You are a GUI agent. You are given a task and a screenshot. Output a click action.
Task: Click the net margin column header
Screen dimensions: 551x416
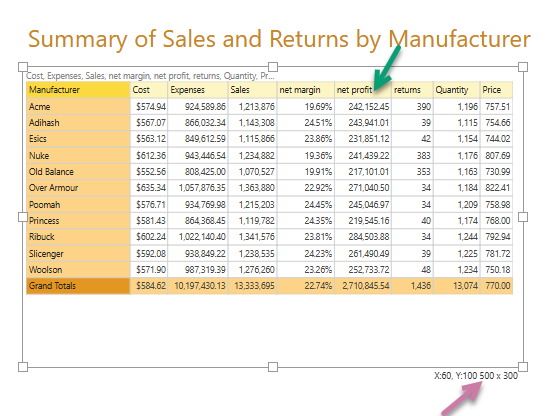point(306,90)
